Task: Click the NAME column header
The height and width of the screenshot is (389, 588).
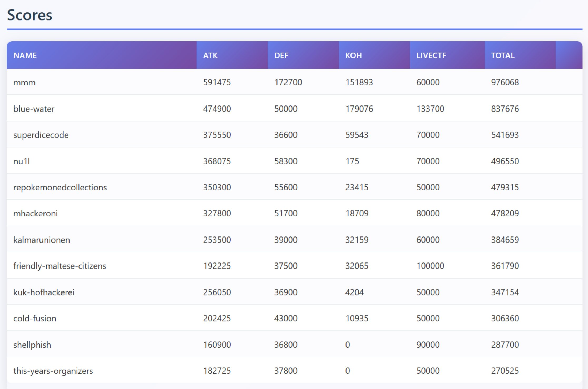Action: pos(25,55)
